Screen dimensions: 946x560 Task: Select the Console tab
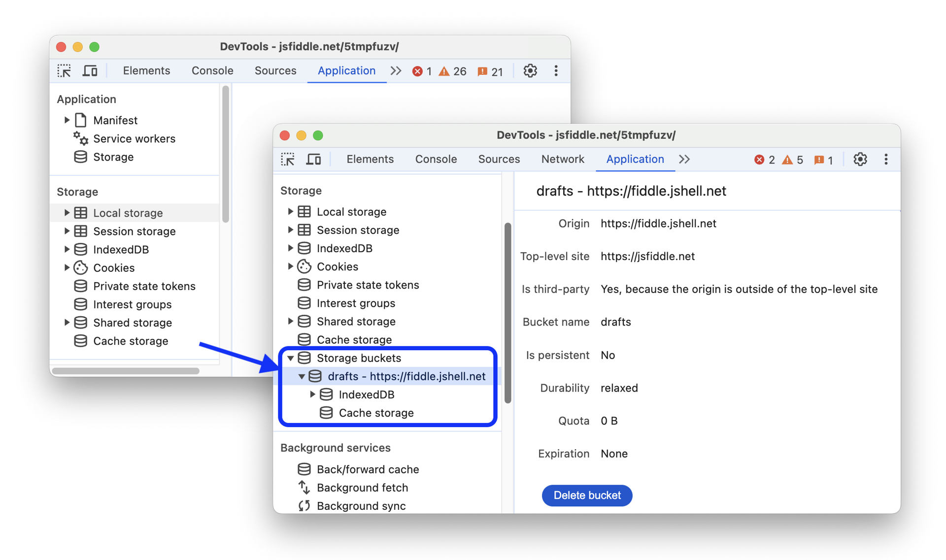[x=436, y=160]
